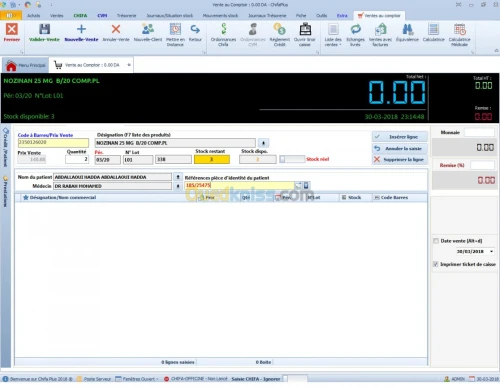Click the Prestations side panel icon
Screen dimensions: 500x388
(5, 178)
